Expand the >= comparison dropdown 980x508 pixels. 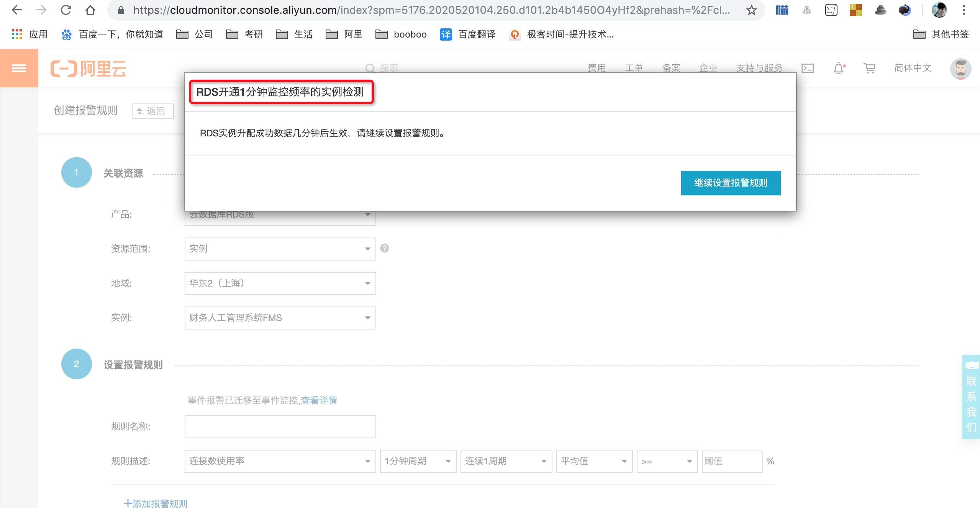667,461
